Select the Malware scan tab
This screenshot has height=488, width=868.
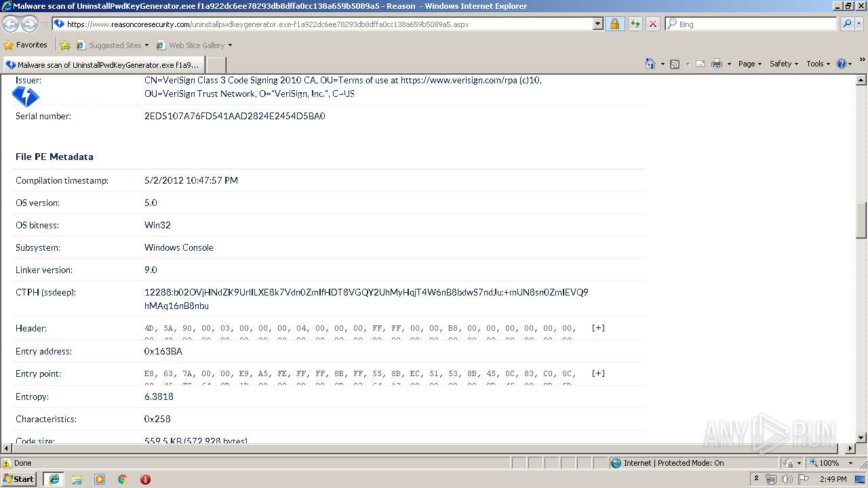tap(103, 65)
